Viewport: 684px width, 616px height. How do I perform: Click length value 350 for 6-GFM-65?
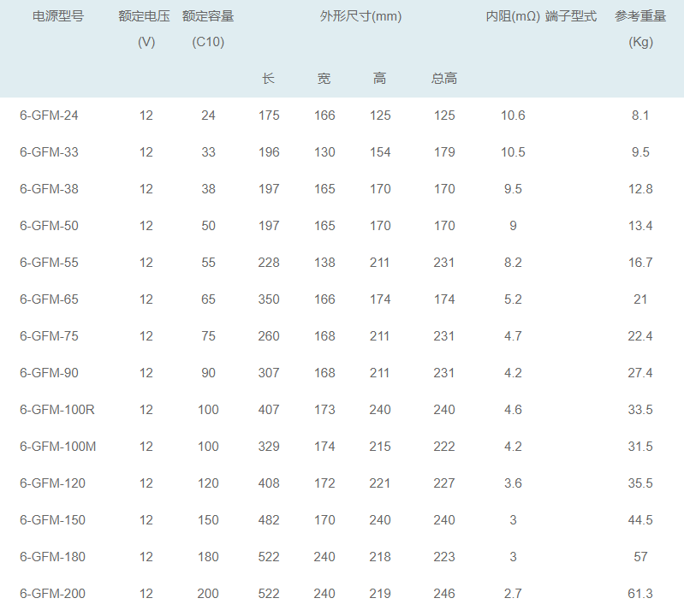tap(269, 299)
